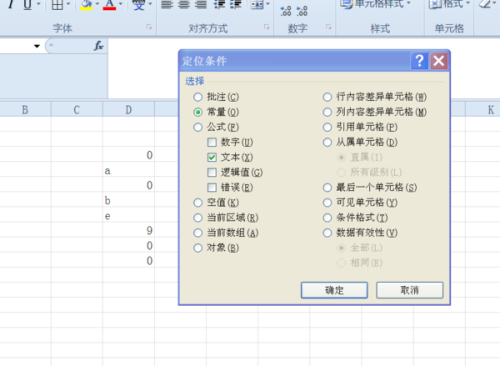Apply italic formatting

click(x=11, y=4)
